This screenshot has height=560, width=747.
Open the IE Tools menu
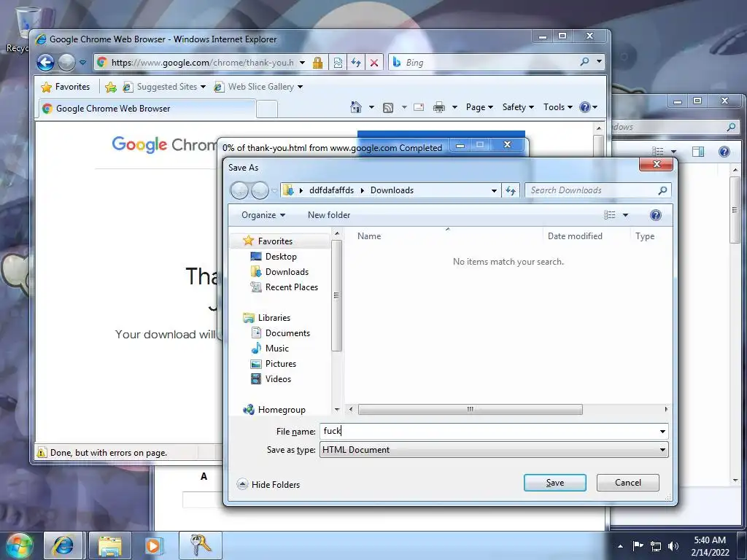(x=557, y=107)
